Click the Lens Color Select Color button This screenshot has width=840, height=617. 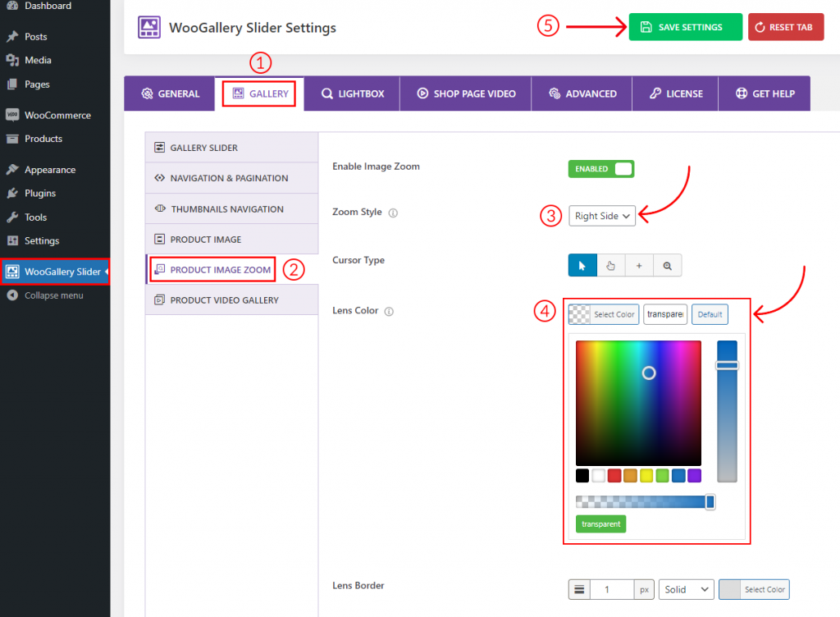(x=604, y=314)
